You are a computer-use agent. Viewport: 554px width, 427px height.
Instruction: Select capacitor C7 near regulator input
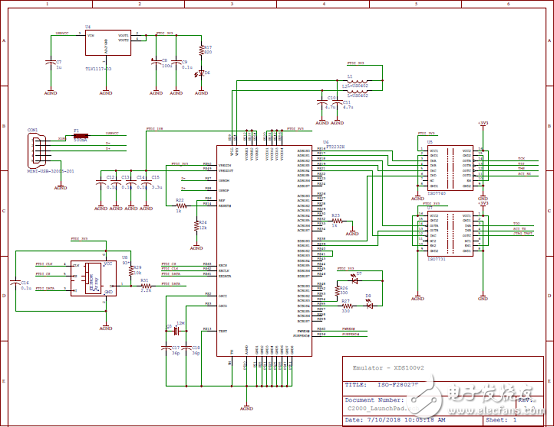51,62
